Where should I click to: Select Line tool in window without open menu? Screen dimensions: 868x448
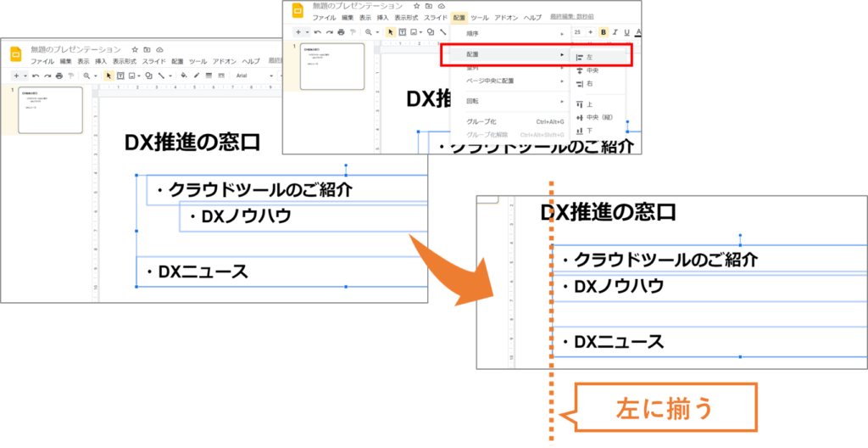pyautogui.click(x=161, y=76)
